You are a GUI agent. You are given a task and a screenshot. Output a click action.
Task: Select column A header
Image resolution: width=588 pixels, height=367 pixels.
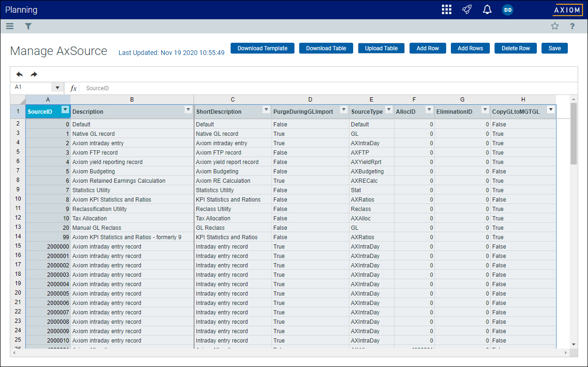point(48,100)
